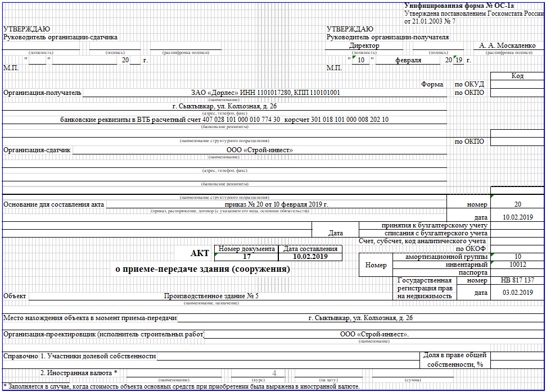
Task: Select the "Номер документа" header cell
Action: click(x=246, y=249)
